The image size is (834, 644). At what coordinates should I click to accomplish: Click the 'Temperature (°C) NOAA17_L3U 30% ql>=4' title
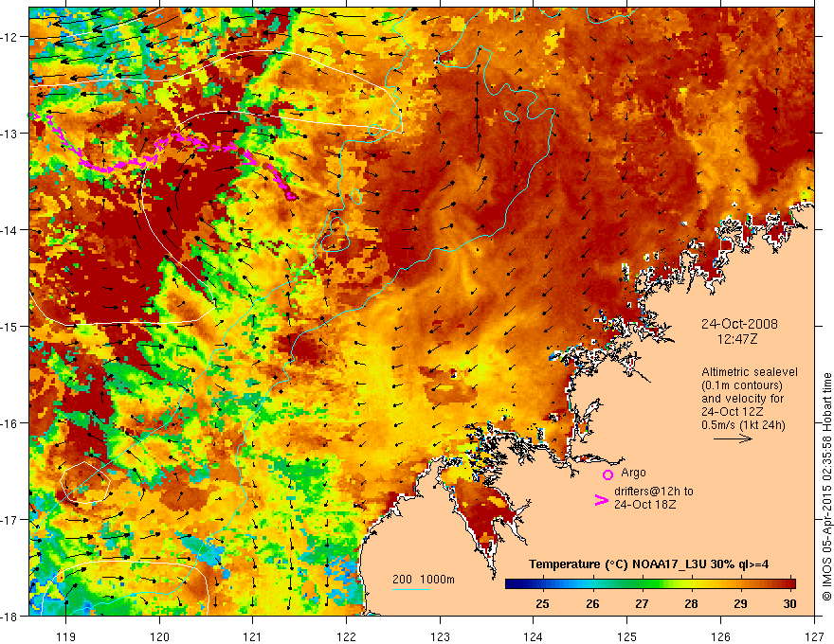(648, 564)
